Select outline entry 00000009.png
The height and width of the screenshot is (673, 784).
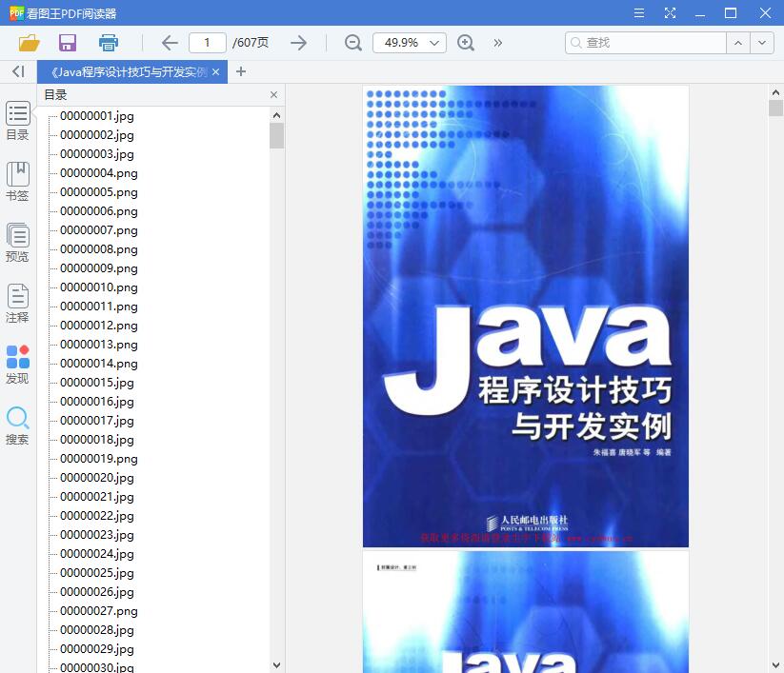click(99, 267)
